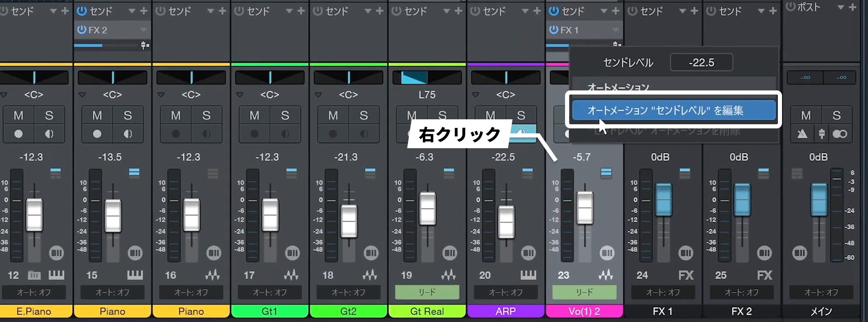The image size is (868, 322).
Task: Expand the triangle beside Gt2 pan label
Action: (318, 95)
